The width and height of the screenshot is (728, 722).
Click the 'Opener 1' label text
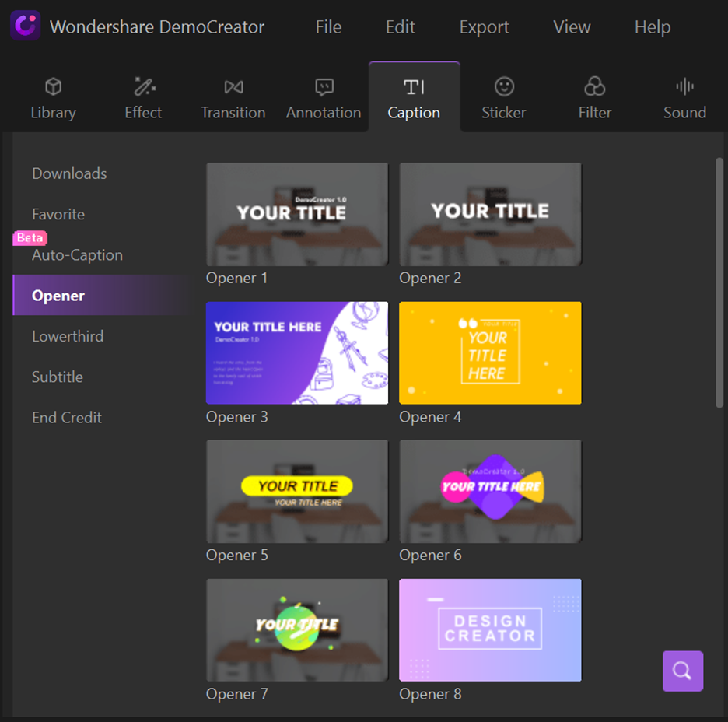[x=236, y=278]
